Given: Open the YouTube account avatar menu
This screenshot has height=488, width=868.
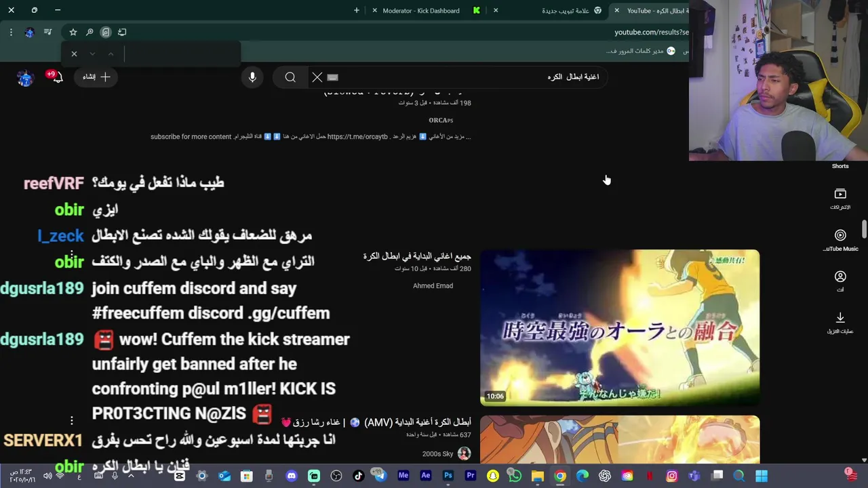Looking at the screenshot, I should tap(25, 78).
